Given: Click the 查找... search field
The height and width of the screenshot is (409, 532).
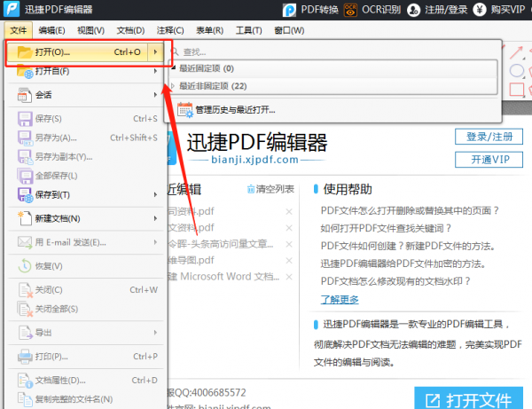Looking at the screenshot, I should click(x=334, y=52).
